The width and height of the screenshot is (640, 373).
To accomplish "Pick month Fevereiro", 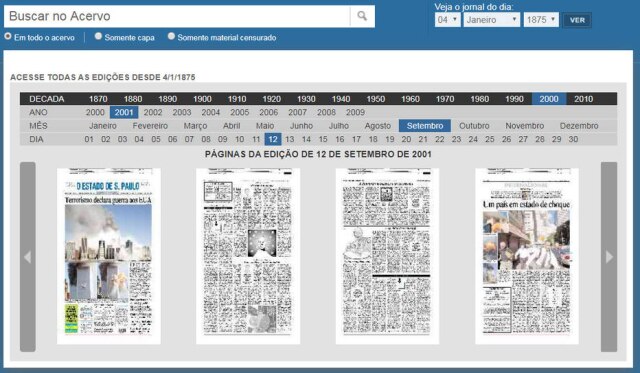I will 150,126.
